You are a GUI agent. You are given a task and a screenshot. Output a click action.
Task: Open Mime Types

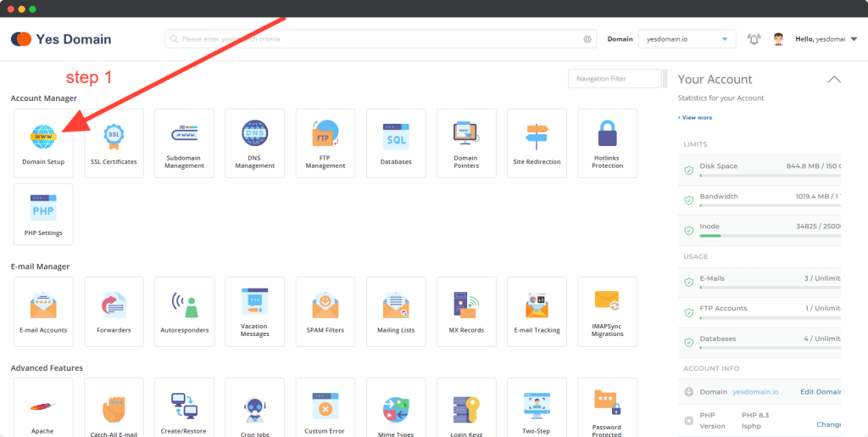396,407
